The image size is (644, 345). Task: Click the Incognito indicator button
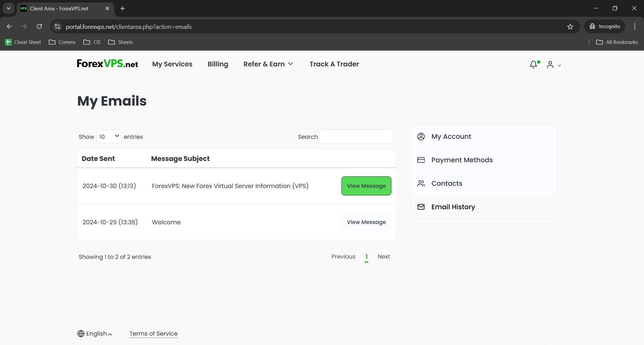tap(605, 26)
